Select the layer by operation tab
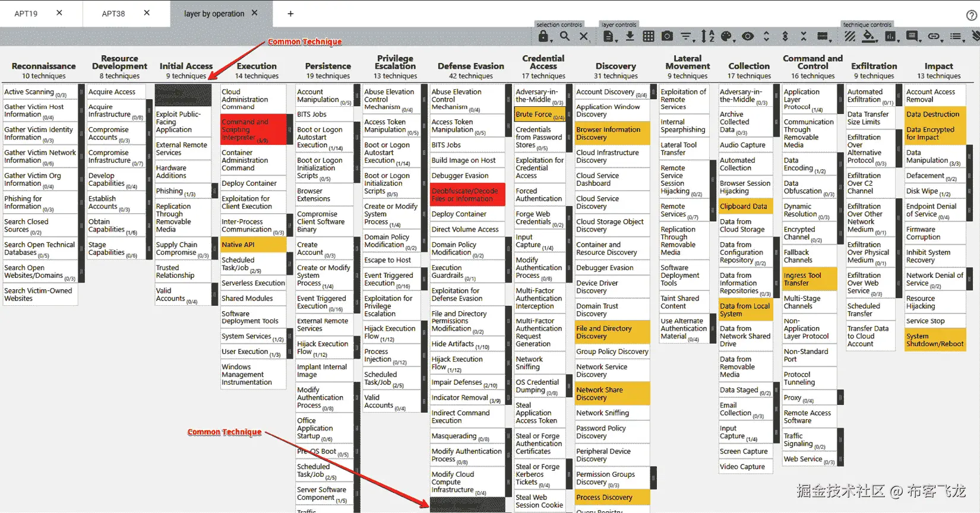This screenshot has width=980, height=513. click(214, 14)
